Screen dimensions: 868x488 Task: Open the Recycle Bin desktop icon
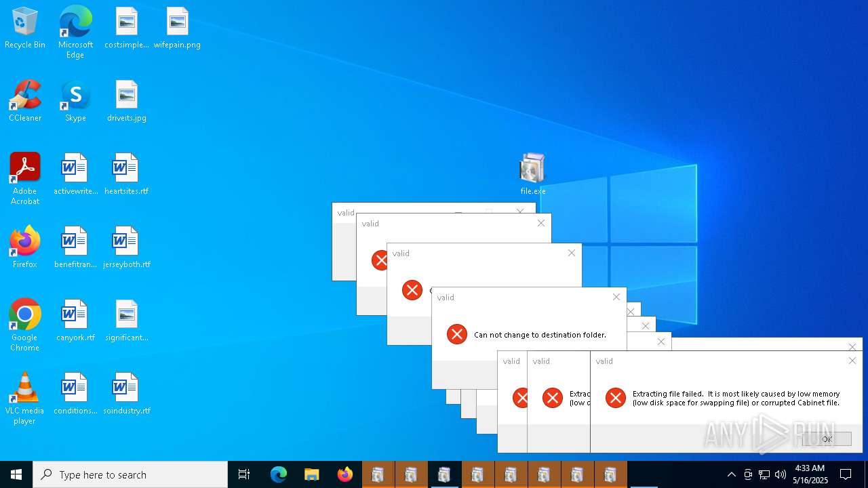coord(25,28)
